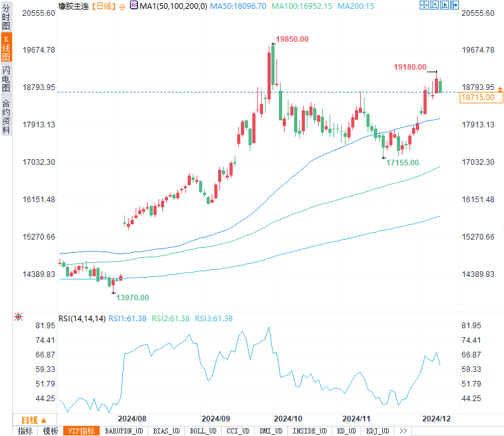Click the first tool icon at top right

point(423,6)
